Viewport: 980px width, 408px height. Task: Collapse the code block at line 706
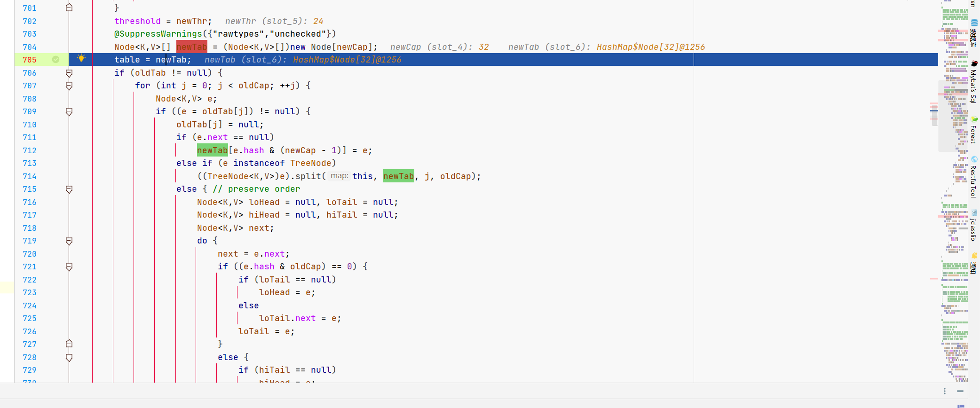tap(69, 73)
